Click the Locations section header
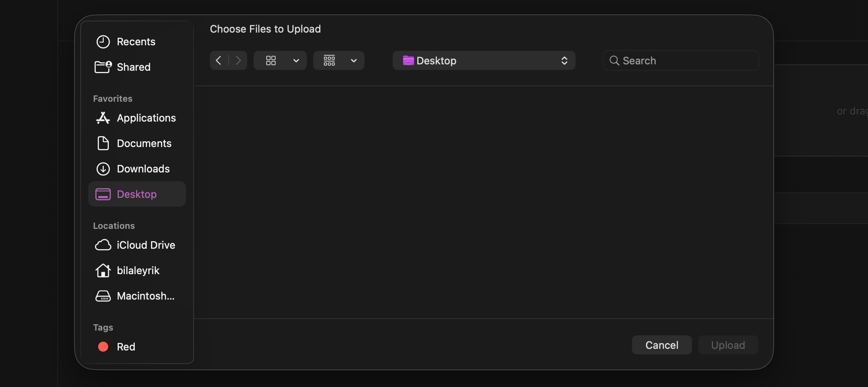The width and height of the screenshot is (868, 387). click(114, 226)
